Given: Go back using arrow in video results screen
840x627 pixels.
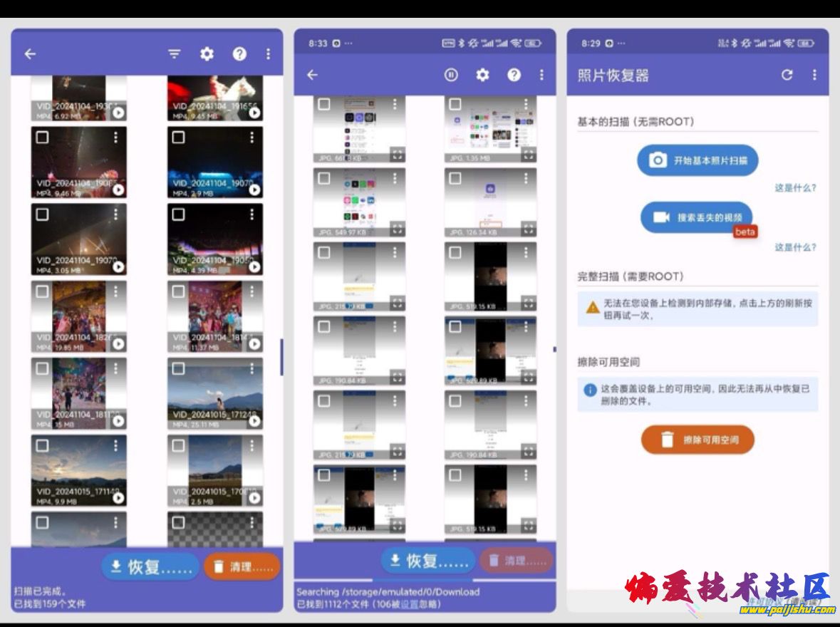Looking at the screenshot, I should click(30, 54).
